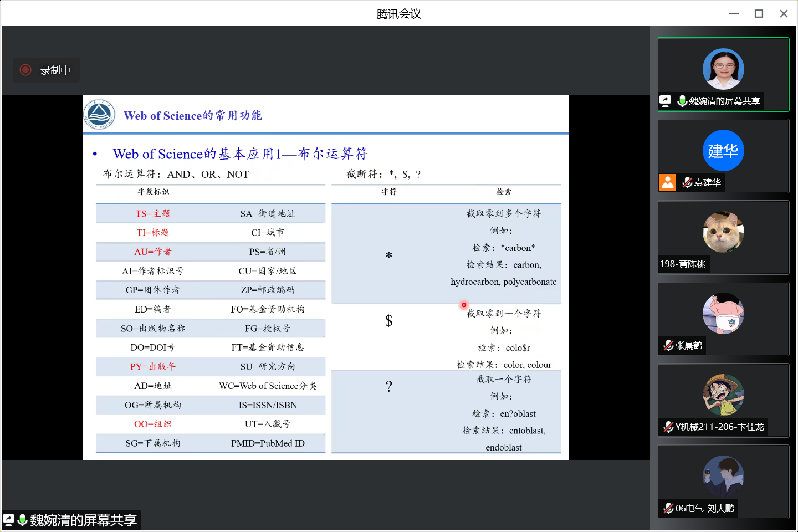This screenshot has height=532, width=798.
Task: Select the cat avatar of 198-黄陈桃
Action: (723, 232)
